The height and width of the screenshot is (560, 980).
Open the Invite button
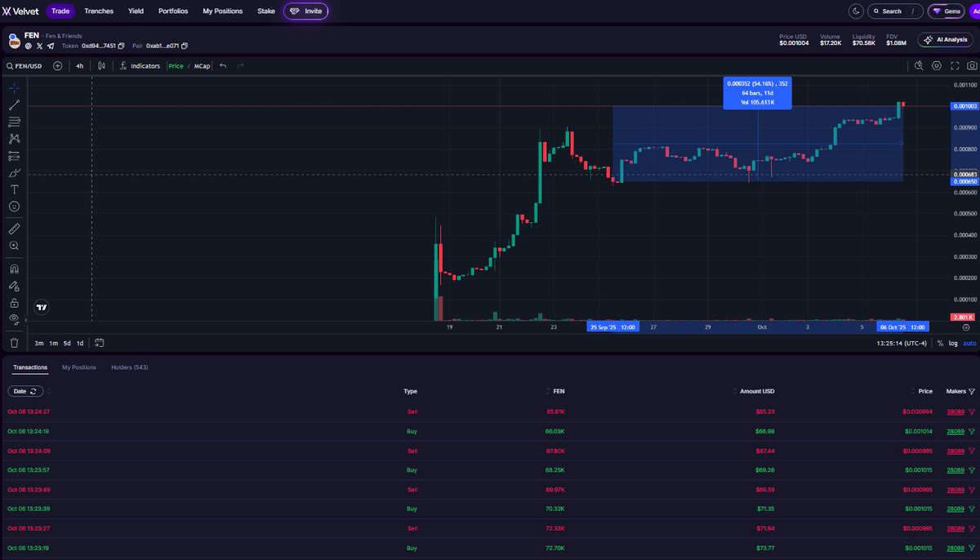pyautogui.click(x=306, y=11)
